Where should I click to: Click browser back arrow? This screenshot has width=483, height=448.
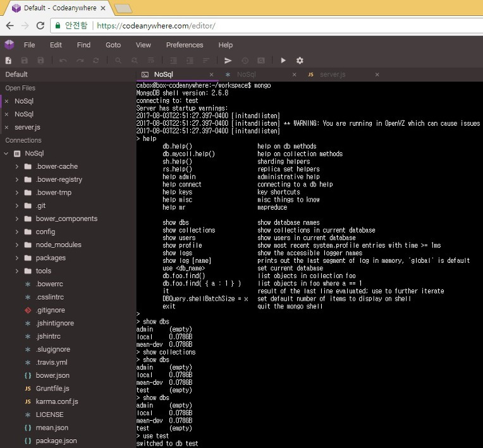pos(10,25)
